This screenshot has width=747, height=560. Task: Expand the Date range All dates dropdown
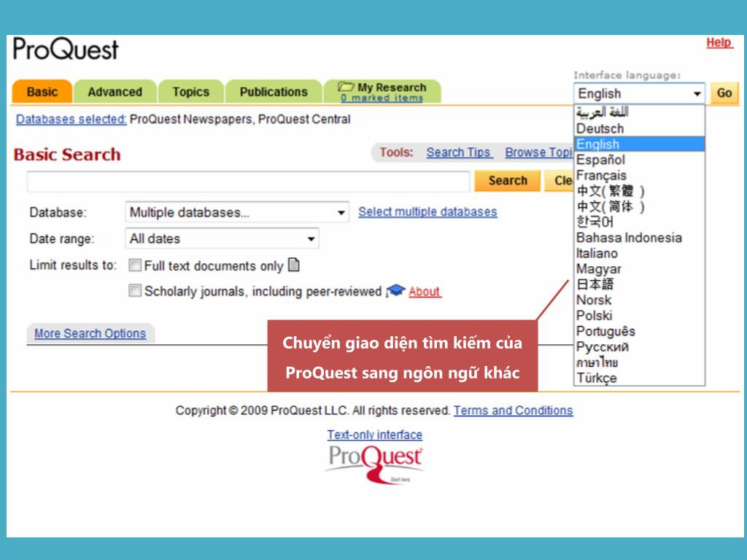coord(222,238)
